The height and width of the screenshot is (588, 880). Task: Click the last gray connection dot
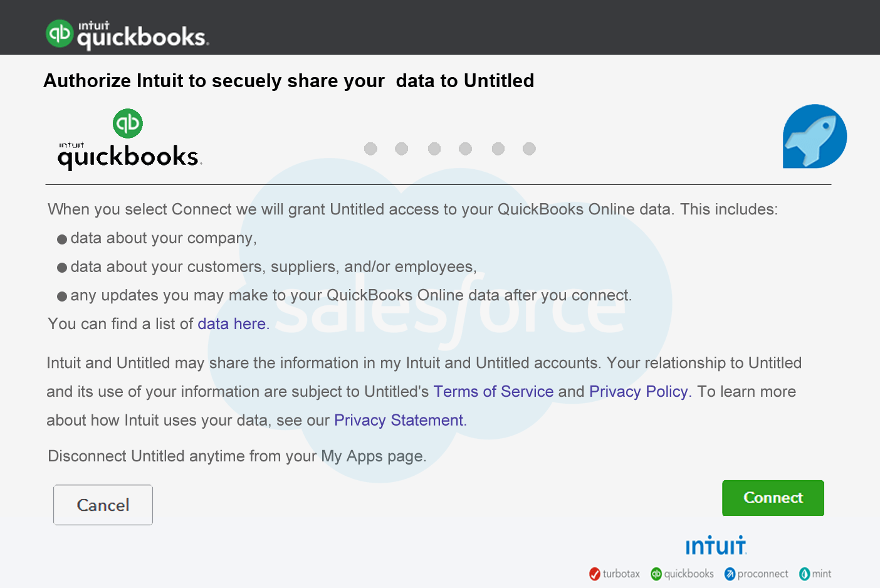(x=528, y=149)
